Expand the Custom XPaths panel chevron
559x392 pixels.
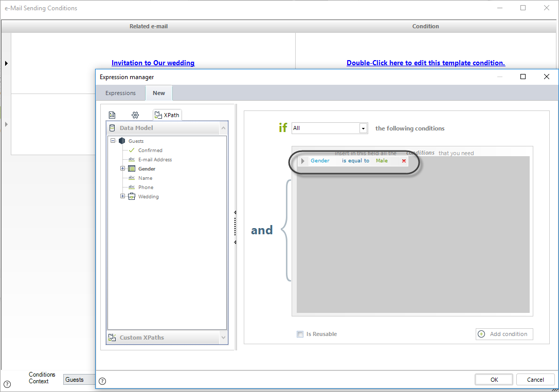pyautogui.click(x=224, y=338)
